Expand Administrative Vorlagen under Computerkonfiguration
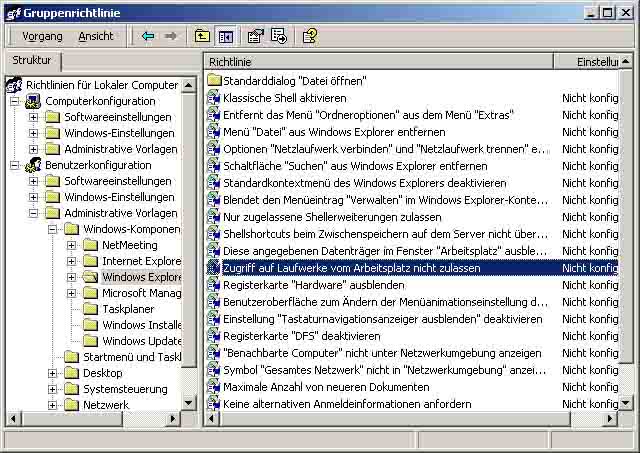 (x=33, y=149)
